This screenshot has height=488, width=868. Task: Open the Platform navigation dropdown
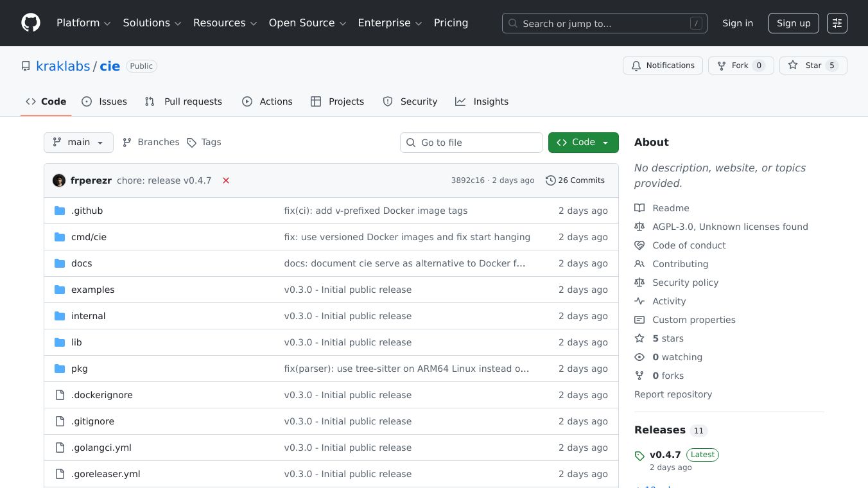pyautogui.click(x=83, y=22)
